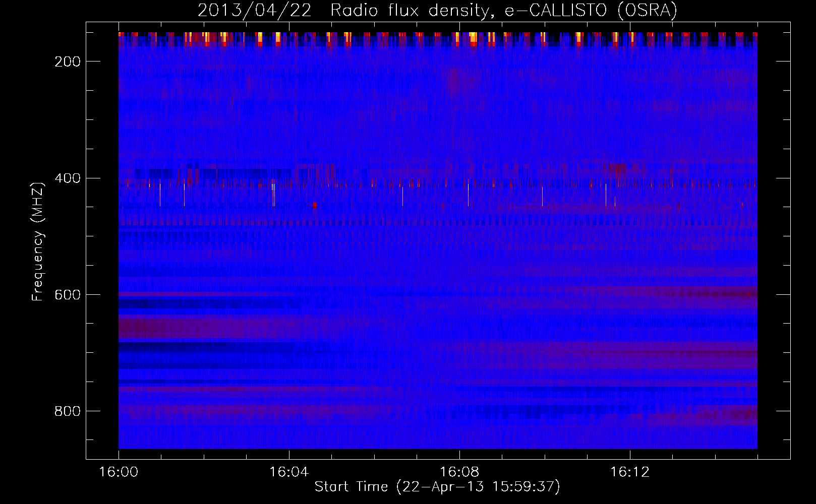Viewport: 816px width, 504px height.
Task: Select the 400 frequency axis label
Action: [x=68, y=178]
